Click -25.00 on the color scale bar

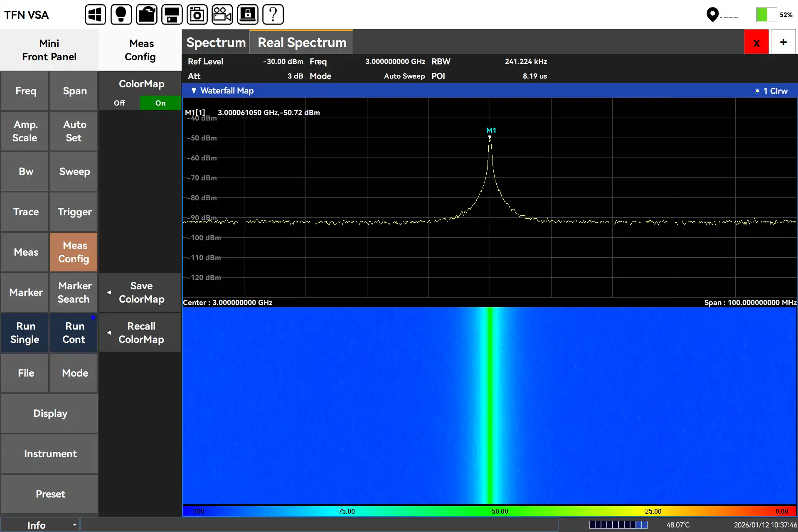coord(652,511)
